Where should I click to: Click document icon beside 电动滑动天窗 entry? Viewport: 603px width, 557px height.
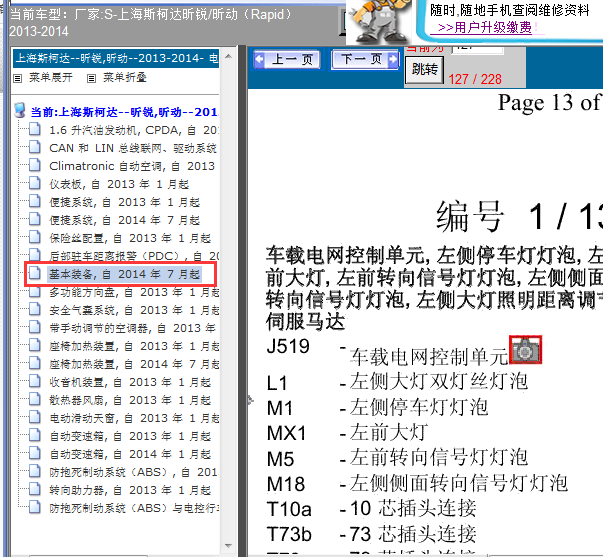pyautogui.click(x=35, y=417)
